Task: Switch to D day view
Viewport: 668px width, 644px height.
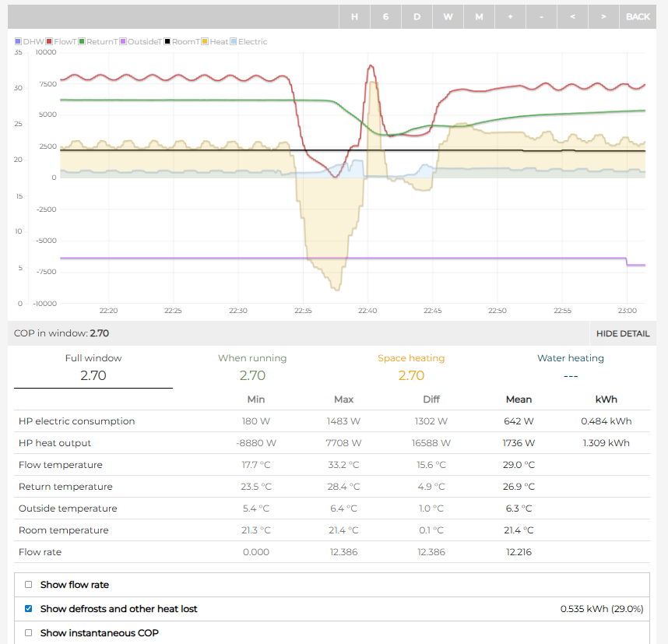Action: (x=417, y=16)
